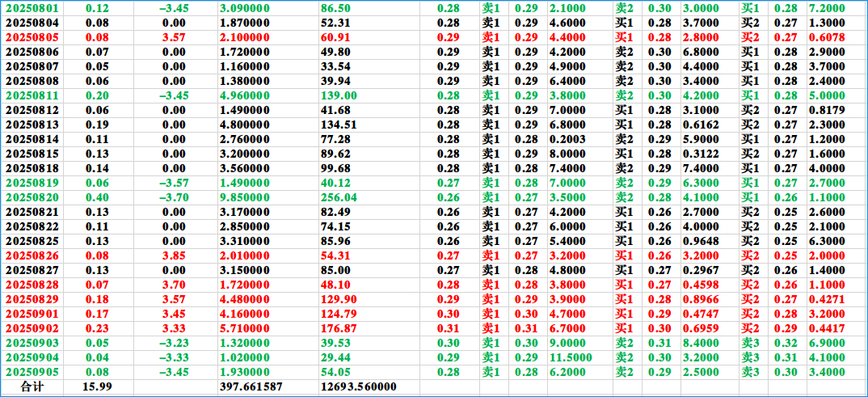Click date cell 20250820
The height and width of the screenshot is (397, 868).
32,197
